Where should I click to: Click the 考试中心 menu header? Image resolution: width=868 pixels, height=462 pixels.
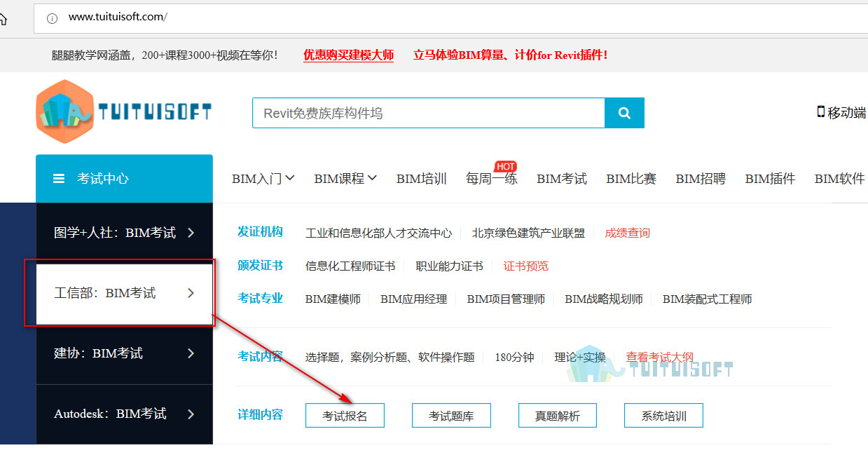coord(124,179)
